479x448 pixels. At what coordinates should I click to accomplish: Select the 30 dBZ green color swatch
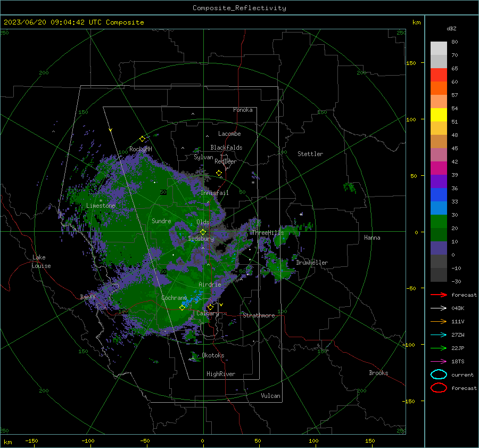439,222
